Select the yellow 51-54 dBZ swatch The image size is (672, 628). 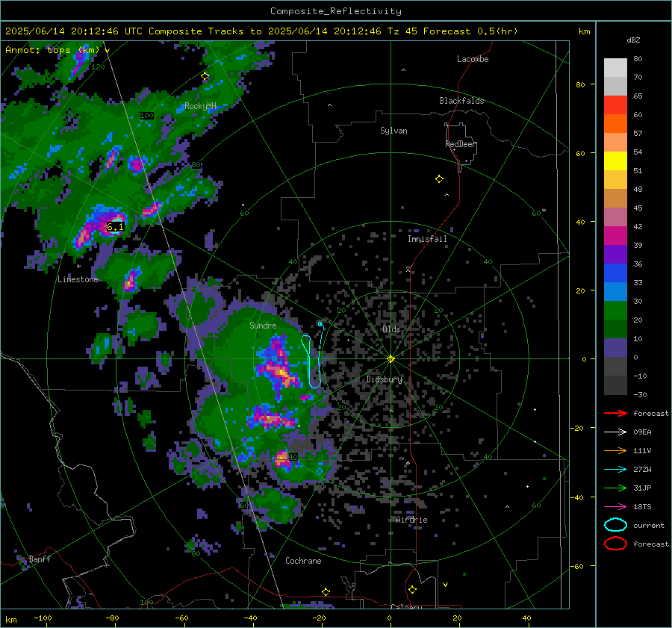coord(615,161)
